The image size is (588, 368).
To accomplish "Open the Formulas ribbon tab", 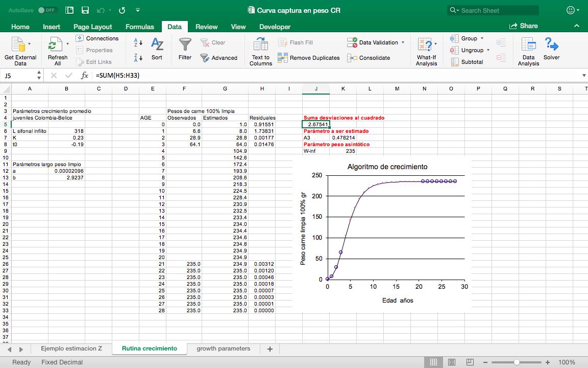I will (x=140, y=27).
